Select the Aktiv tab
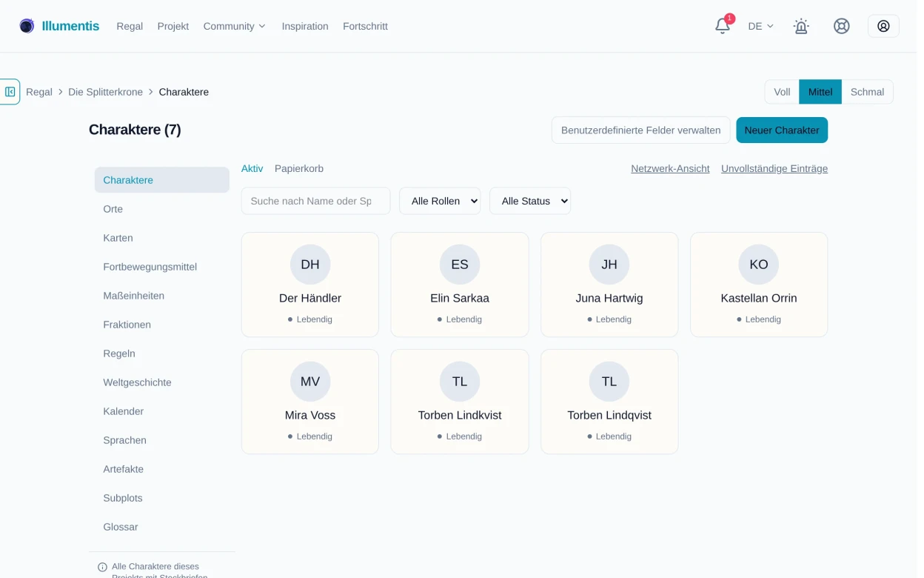 point(252,168)
